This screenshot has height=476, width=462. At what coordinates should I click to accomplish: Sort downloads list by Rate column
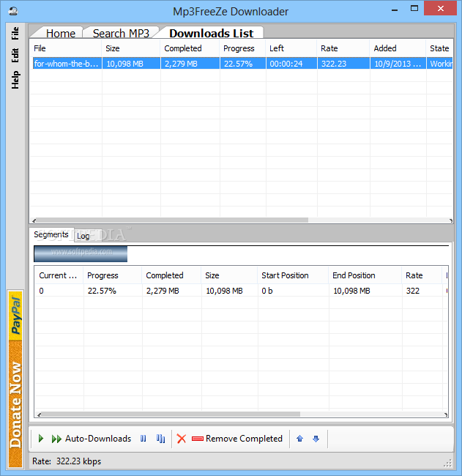coord(343,48)
